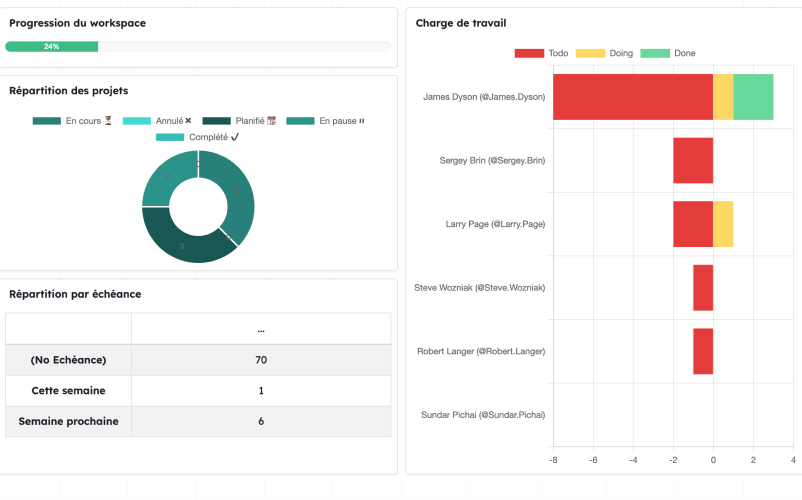Hide the 'Planifié' series via legend
The image size is (802, 500).
(240, 121)
